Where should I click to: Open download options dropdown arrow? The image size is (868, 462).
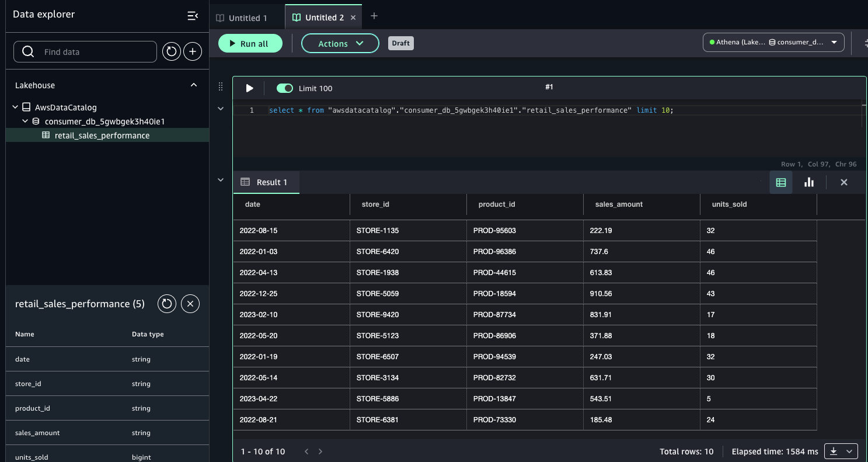point(849,451)
